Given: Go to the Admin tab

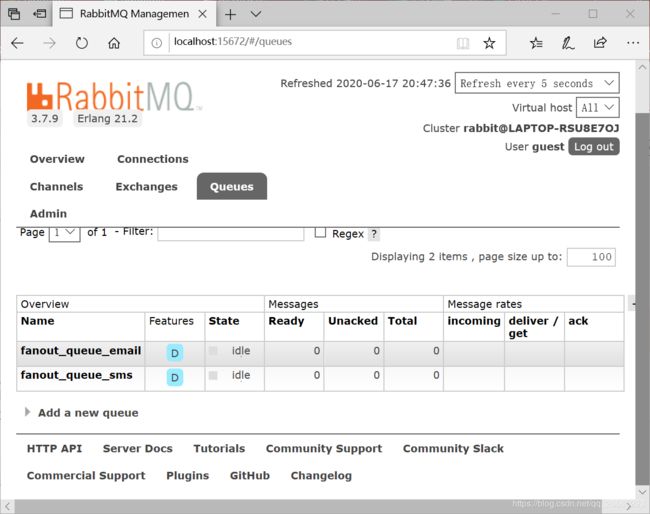Looking at the screenshot, I should (48, 213).
